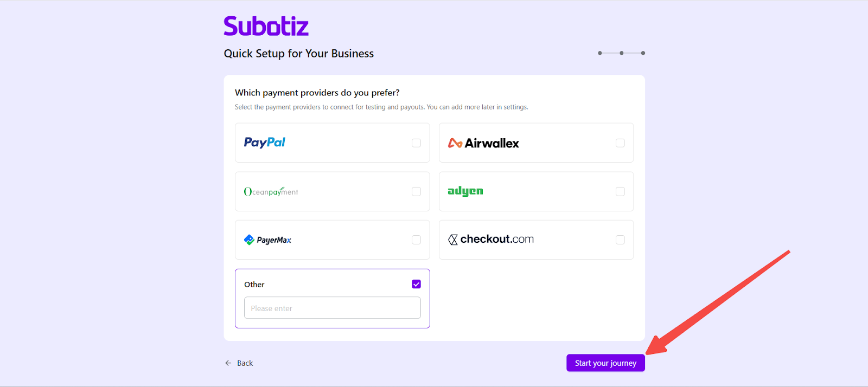Click the PayerMax logo

coord(267,240)
